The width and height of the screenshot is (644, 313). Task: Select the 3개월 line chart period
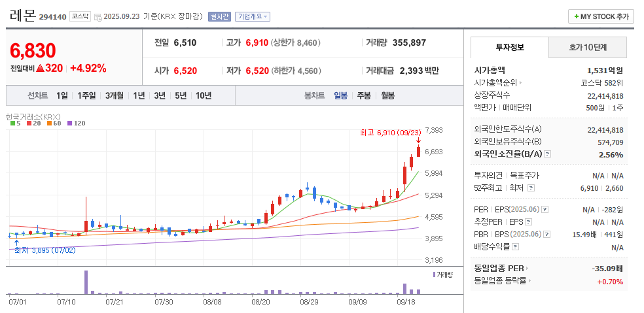[x=114, y=95]
